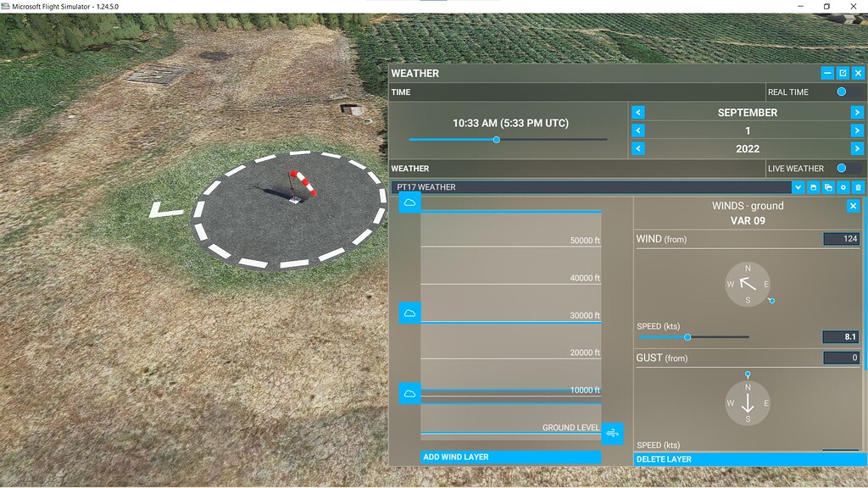Step the year back from 2022
The image size is (868, 488).
point(637,148)
